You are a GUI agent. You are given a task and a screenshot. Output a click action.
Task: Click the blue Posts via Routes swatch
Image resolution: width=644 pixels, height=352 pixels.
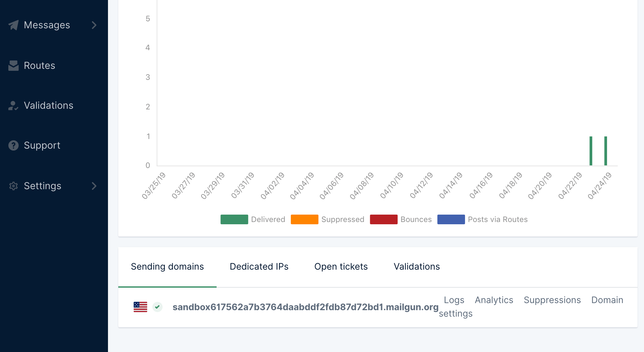451,219
